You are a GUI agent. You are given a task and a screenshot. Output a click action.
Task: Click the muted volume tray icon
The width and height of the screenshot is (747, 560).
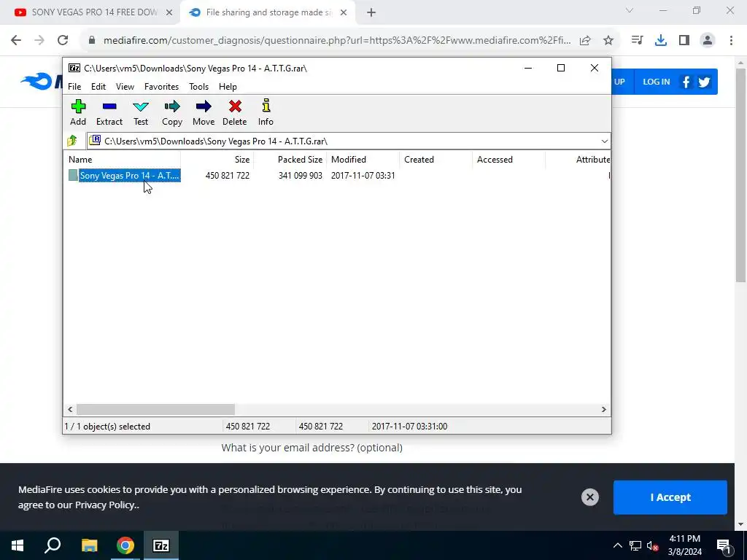click(653, 545)
